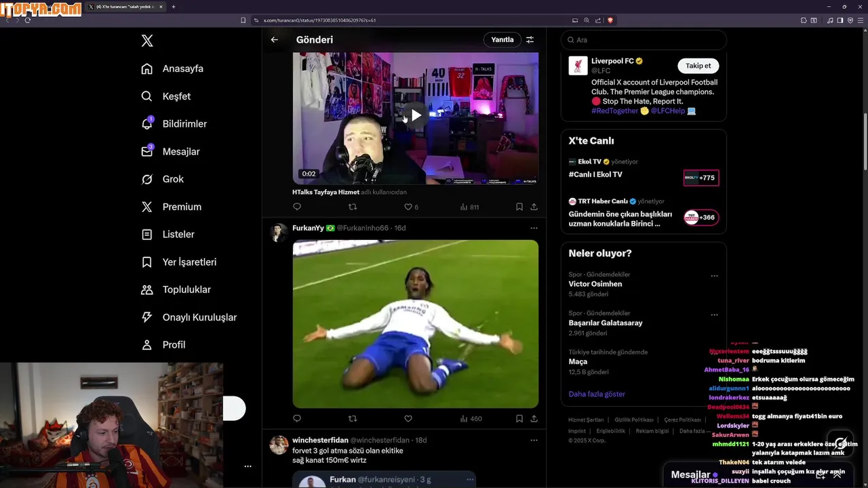Image resolution: width=868 pixels, height=488 pixels.
Task: Open Listeler in the sidebar
Action: click(x=167, y=235)
